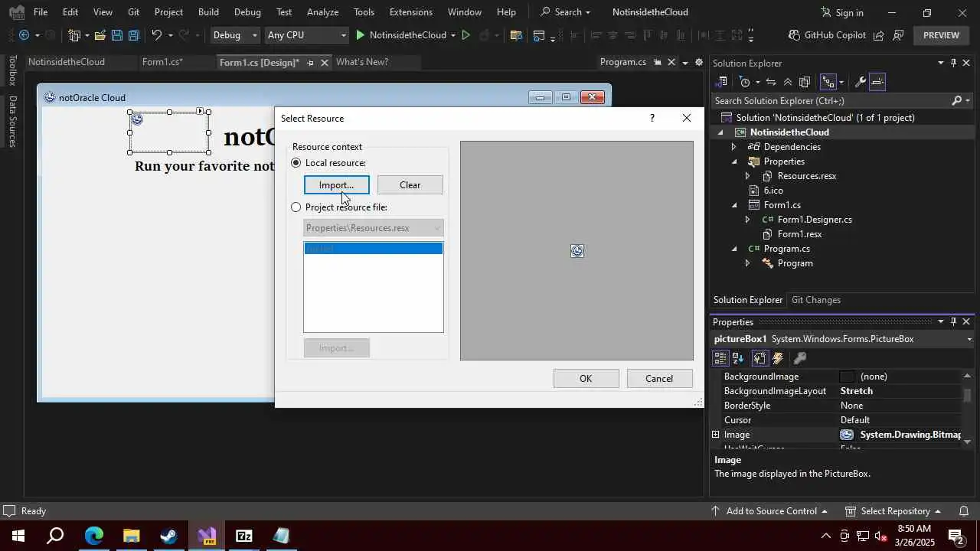Open Microsoft Edge from taskbar
This screenshot has width=980, height=551.
pos(94,536)
